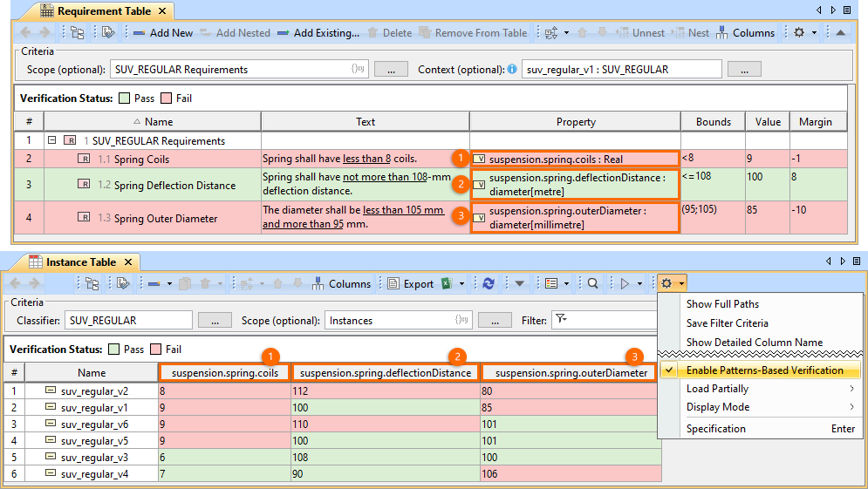Click the Search magnifier icon in Instance Table
Image resolution: width=868 pixels, height=489 pixels.
point(592,283)
